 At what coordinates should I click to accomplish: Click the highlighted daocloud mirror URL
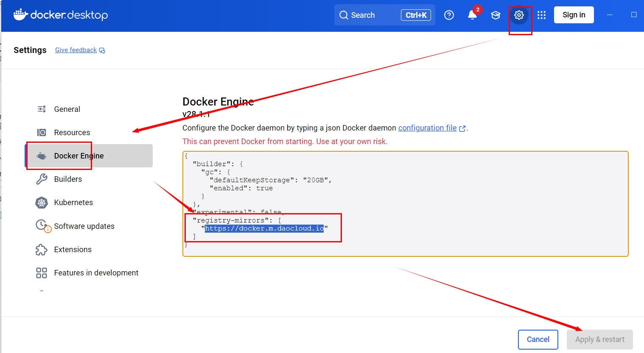click(x=264, y=228)
